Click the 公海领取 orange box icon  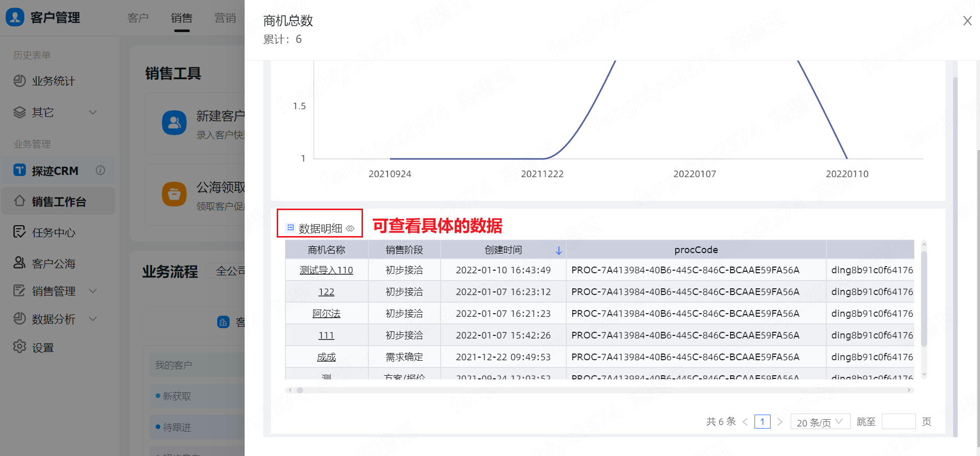[174, 194]
